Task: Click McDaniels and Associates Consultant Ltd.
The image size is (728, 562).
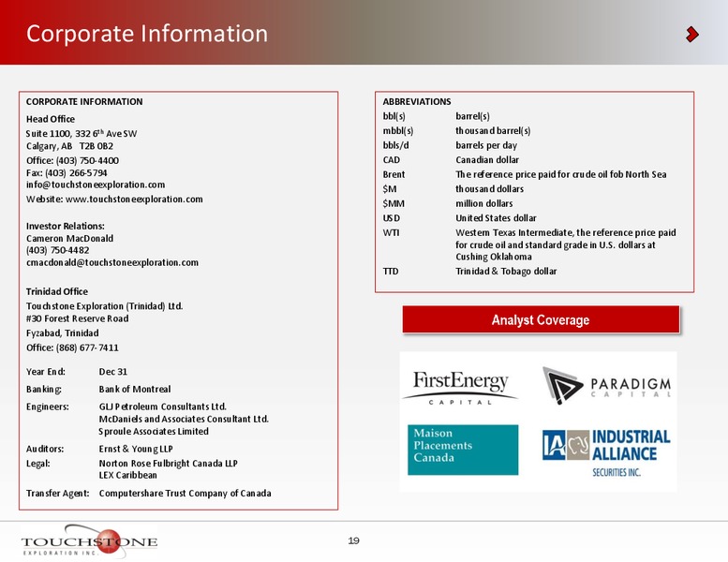Action: [184, 419]
